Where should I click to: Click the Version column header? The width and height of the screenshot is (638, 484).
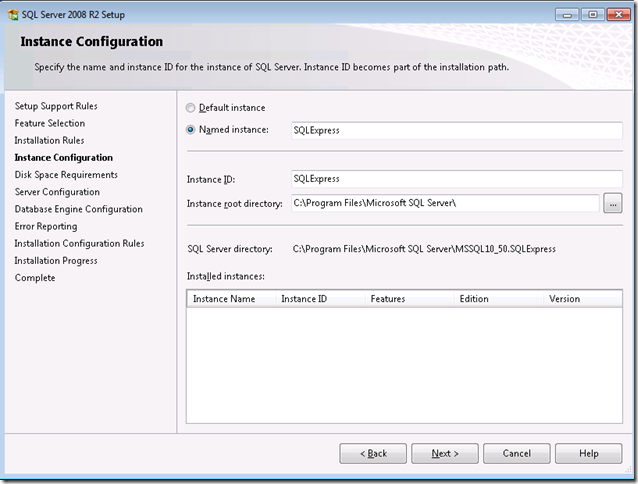pyautogui.click(x=580, y=299)
